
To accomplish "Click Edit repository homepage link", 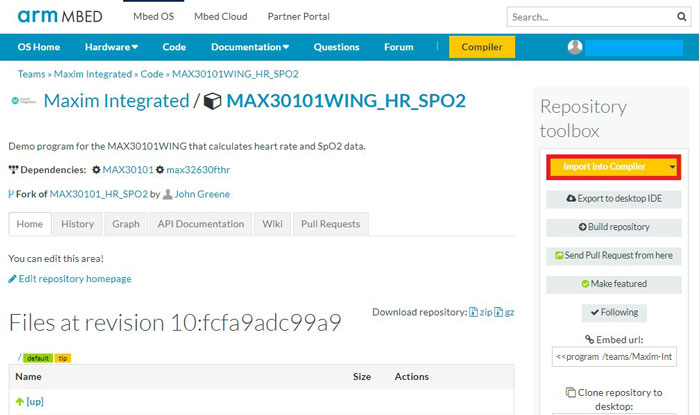I will pyautogui.click(x=75, y=279).
